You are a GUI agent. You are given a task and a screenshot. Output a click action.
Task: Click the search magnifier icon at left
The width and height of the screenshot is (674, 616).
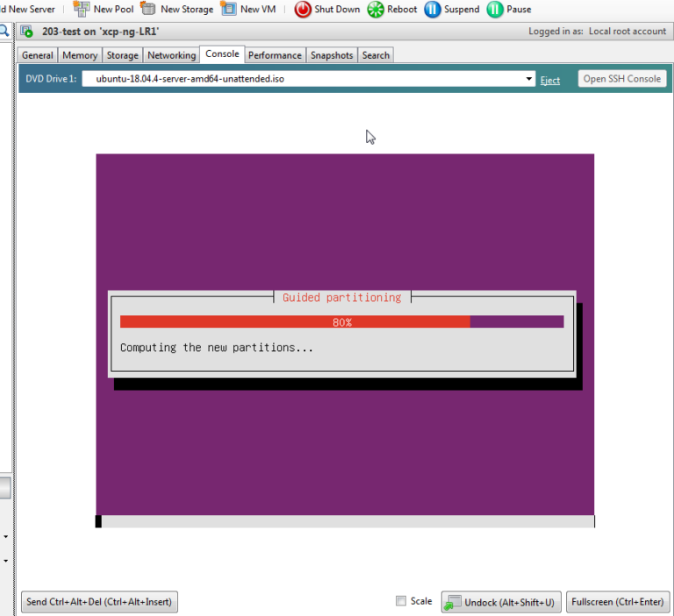pos(4,31)
